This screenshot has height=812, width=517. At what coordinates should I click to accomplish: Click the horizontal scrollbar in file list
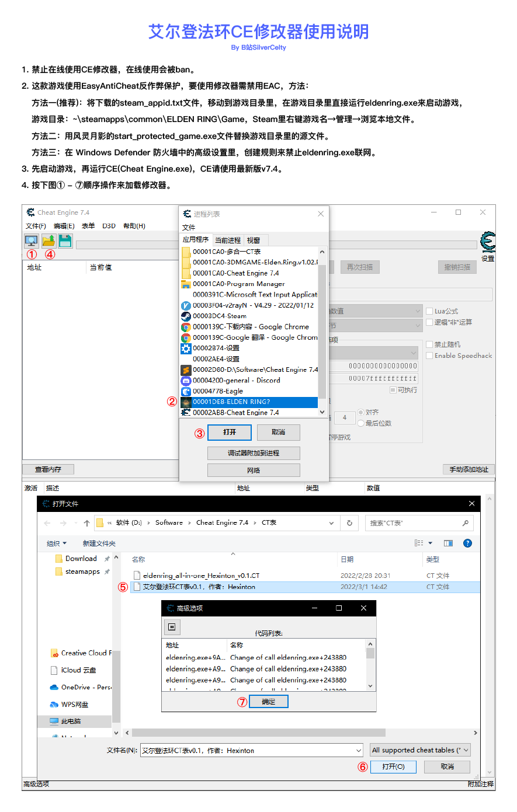coord(259,733)
